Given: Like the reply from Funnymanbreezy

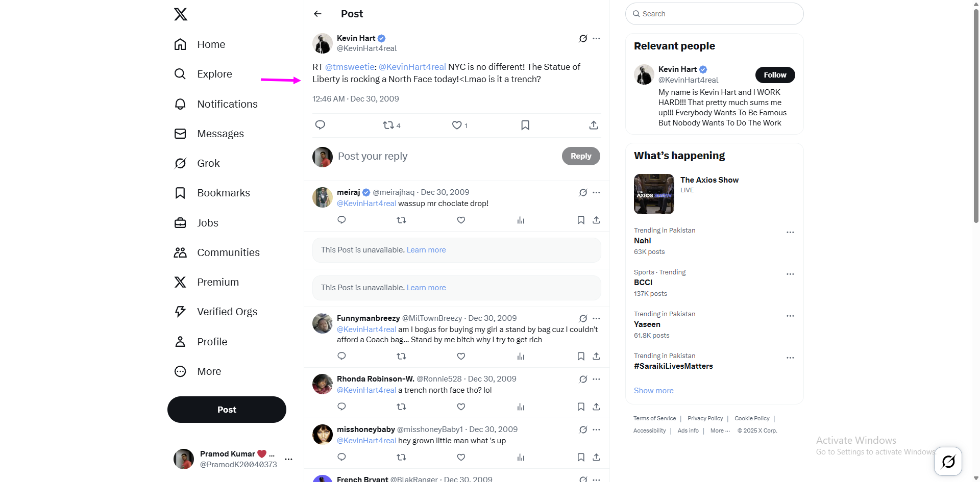Looking at the screenshot, I should (x=461, y=356).
